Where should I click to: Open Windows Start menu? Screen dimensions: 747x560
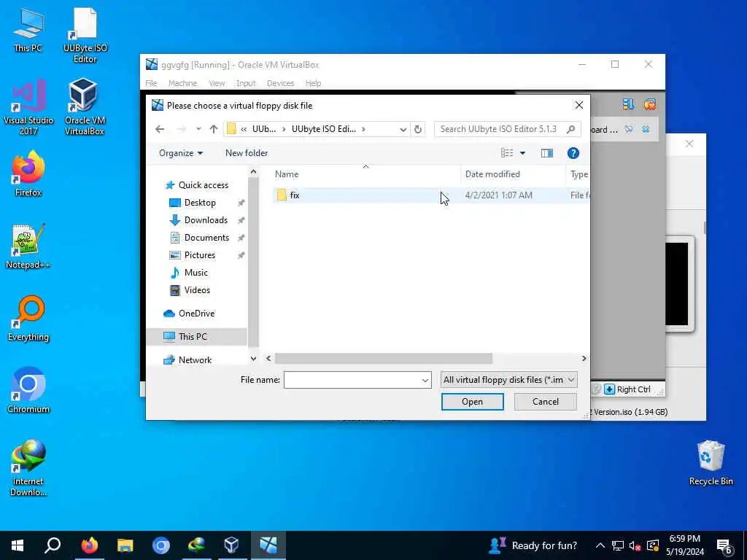[x=18, y=545]
